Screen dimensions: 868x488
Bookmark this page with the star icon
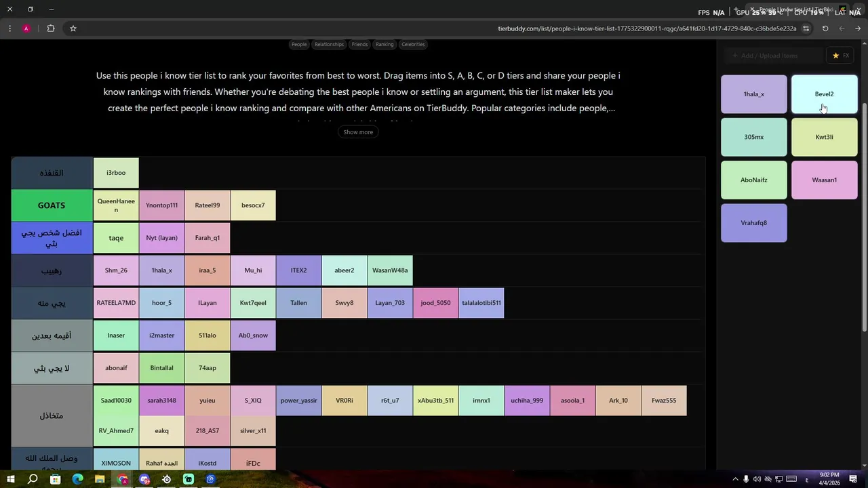[x=73, y=28]
